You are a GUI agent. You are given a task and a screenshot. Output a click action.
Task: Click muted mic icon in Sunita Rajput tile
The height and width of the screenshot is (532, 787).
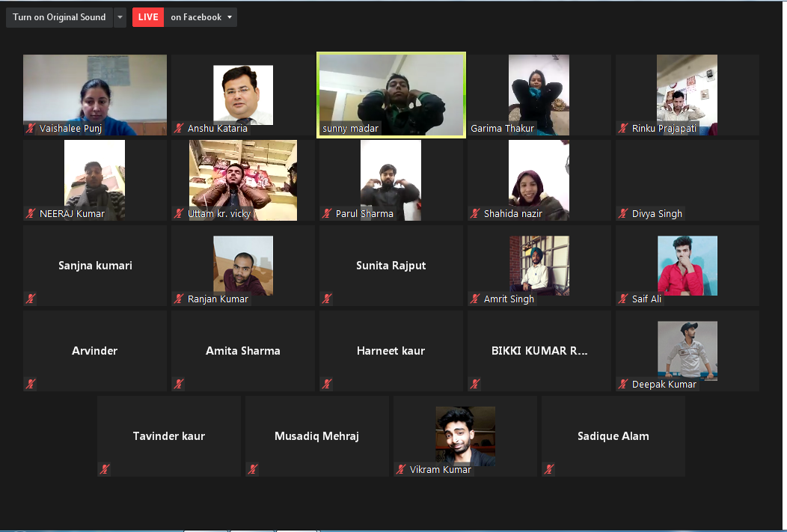(x=327, y=299)
